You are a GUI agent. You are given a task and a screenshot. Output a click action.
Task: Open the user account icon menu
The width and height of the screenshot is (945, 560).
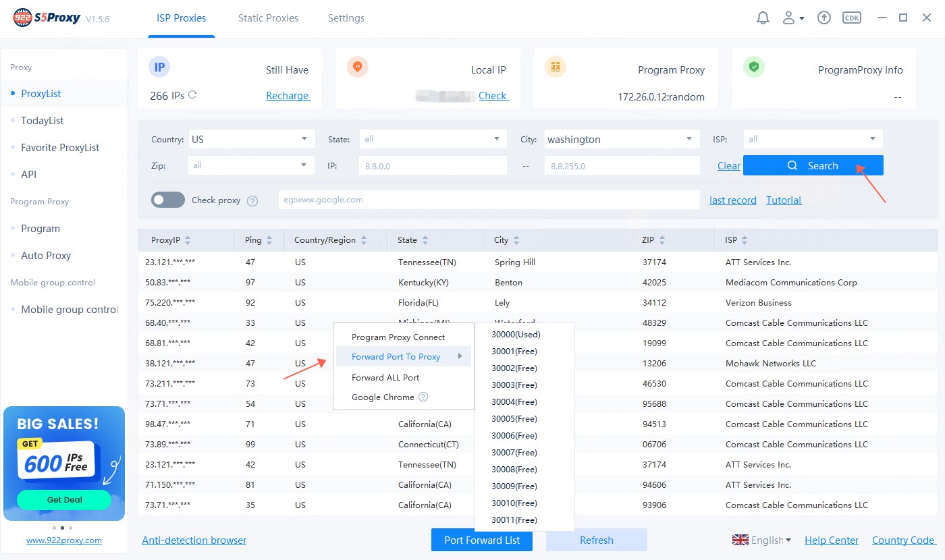pos(792,18)
